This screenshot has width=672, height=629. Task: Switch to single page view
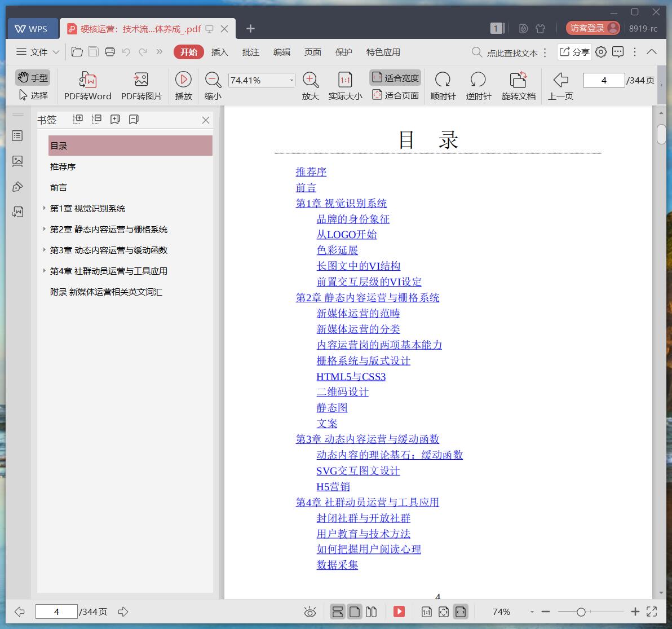click(x=355, y=612)
